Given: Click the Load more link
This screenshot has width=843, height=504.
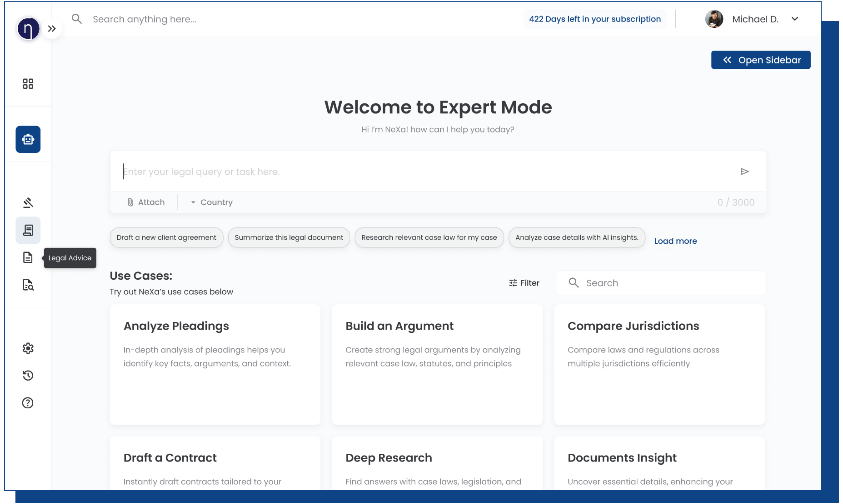Looking at the screenshot, I should click(676, 241).
